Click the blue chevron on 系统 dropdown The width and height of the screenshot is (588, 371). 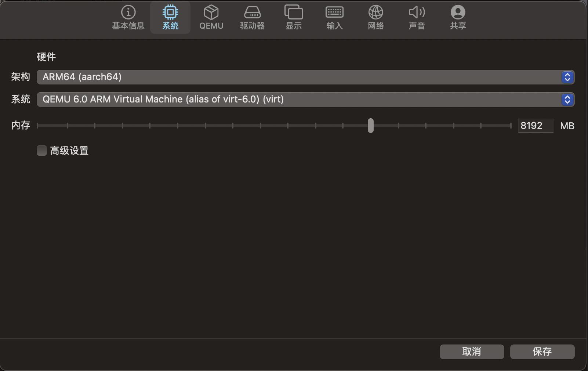[x=567, y=100]
